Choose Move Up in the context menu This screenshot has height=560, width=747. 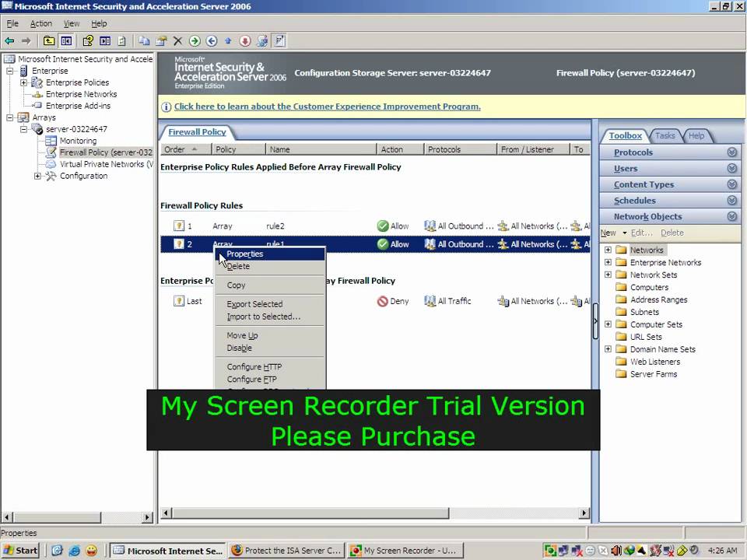(270, 336)
